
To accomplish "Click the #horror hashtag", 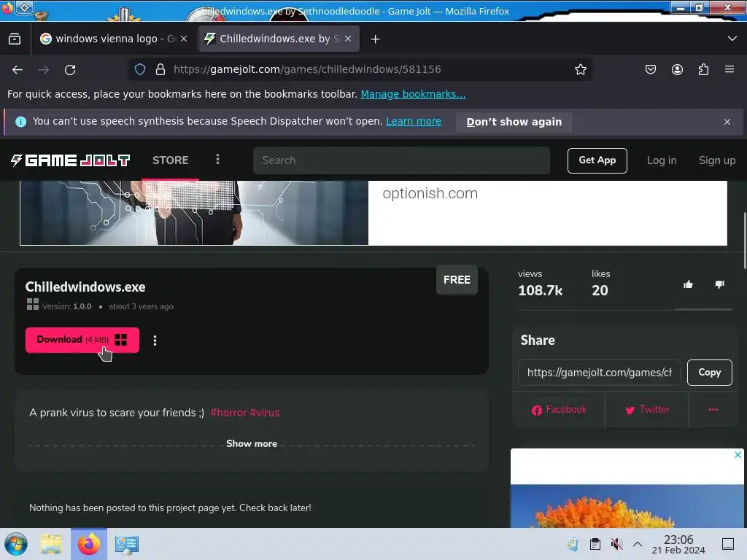I will (228, 413).
